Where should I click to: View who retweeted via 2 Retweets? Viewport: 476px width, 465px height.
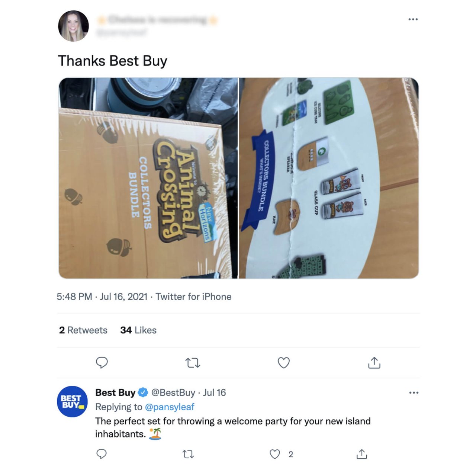[x=83, y=330]
